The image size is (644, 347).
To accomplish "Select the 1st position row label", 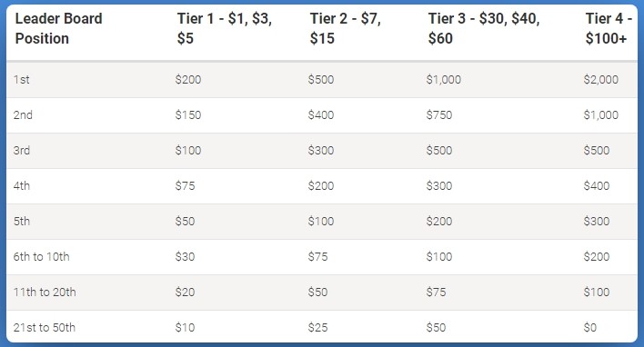I will pos(21,80).
